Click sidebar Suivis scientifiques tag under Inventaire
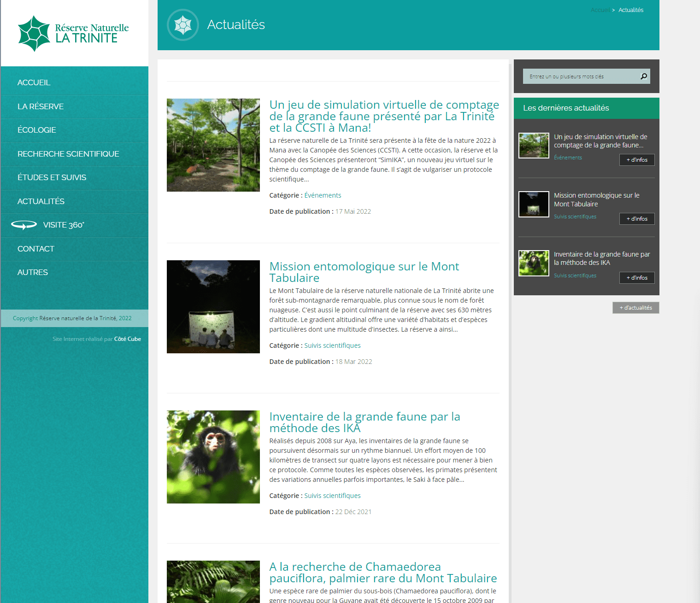 (x=575, y=275)
